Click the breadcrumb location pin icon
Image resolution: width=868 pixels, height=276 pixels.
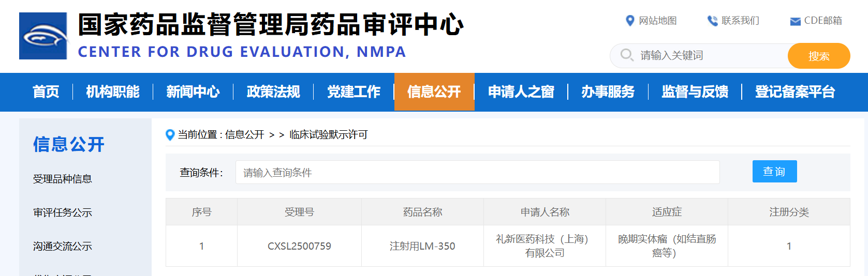click(x=170, y=135)
